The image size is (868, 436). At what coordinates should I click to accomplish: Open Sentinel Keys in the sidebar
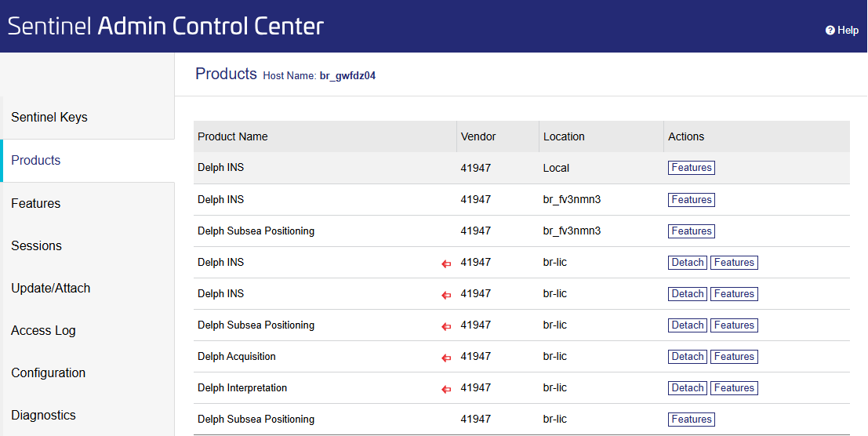49,118
